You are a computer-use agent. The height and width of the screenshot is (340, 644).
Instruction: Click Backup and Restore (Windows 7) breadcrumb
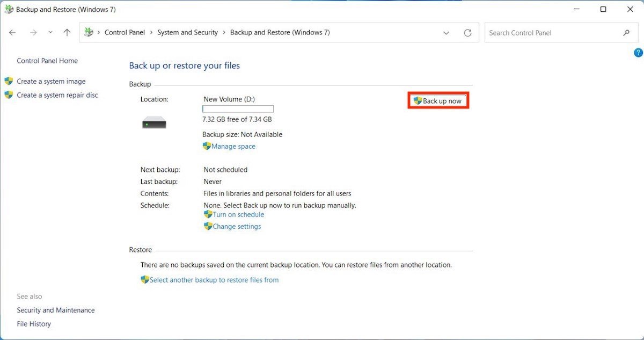[280, 33]
